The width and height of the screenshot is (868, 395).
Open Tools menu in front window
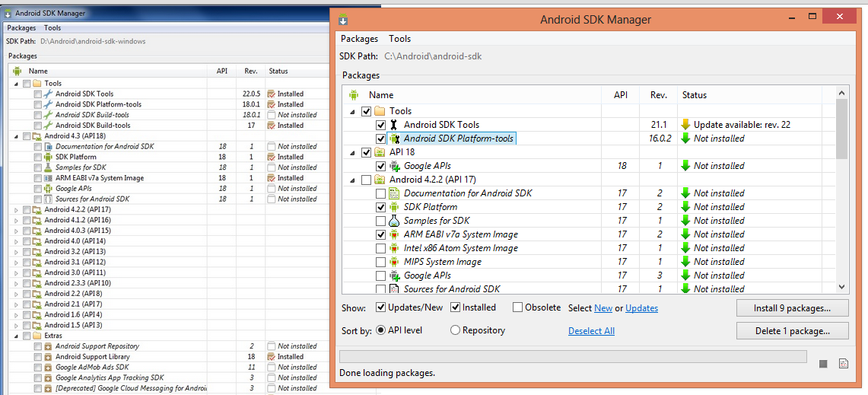click(x=399, y=39)
